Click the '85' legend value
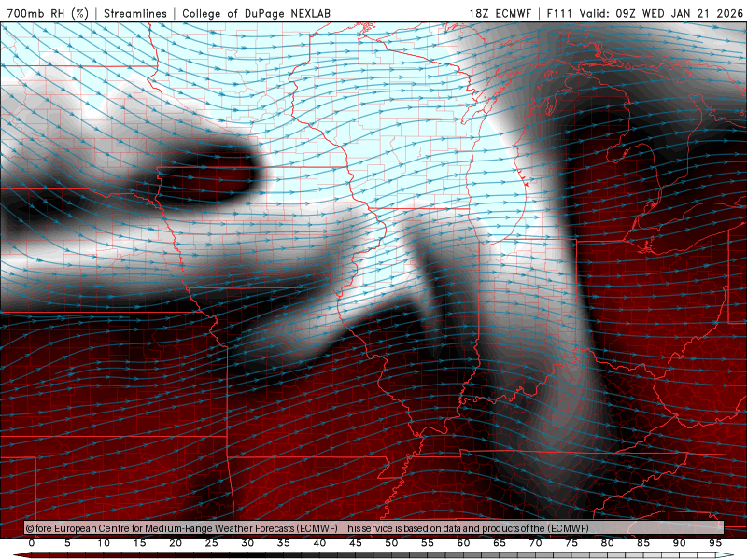The image size is (747, 560). 643,543
